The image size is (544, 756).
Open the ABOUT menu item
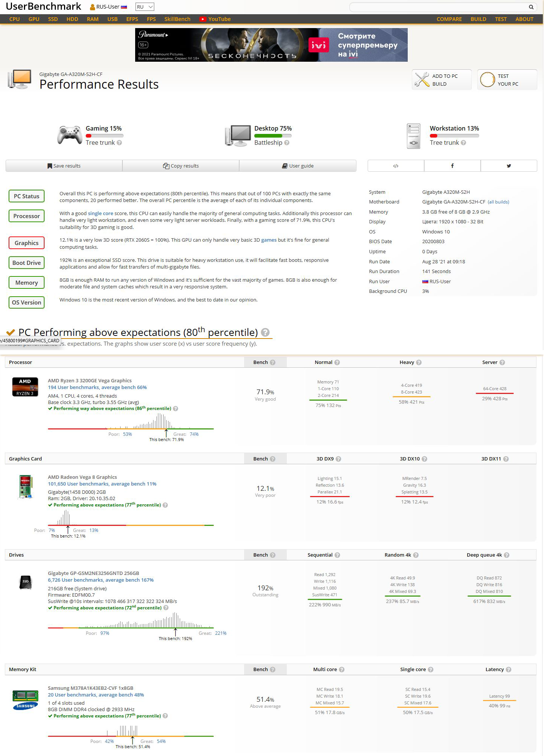pyautogui.click(x=525, y=19)
